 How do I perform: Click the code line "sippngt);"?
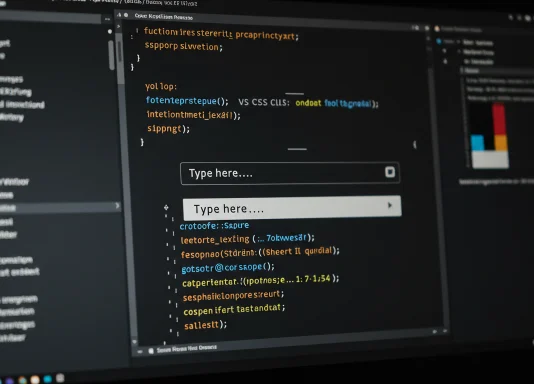coord(168,129)
